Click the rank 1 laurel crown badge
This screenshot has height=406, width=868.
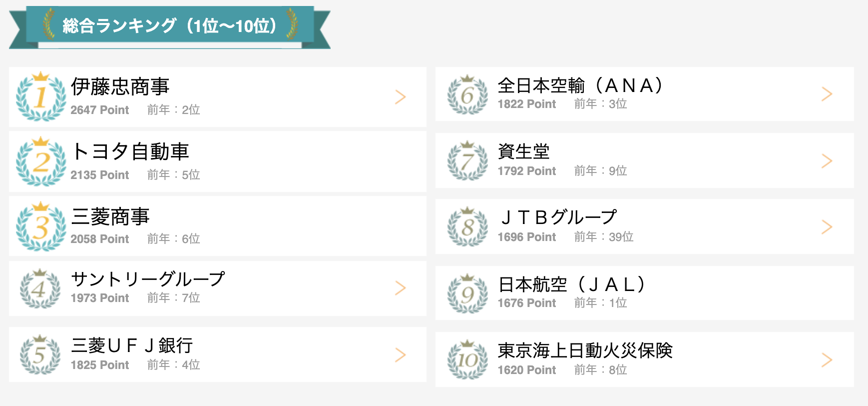pos(41,96)
